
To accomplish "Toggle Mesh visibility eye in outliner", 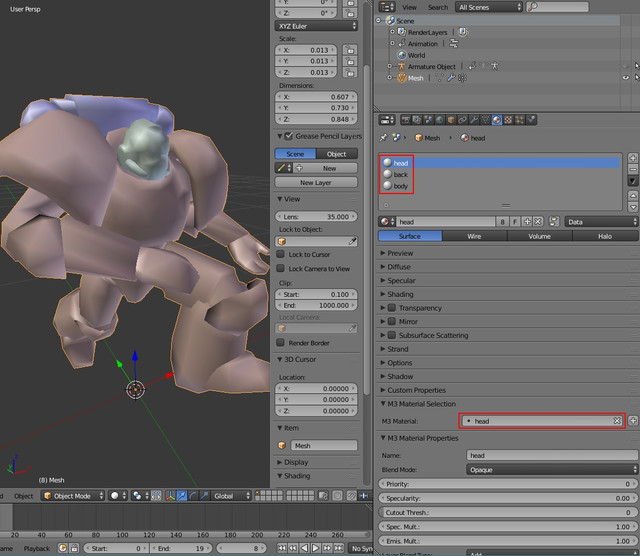I will (625, 78).
